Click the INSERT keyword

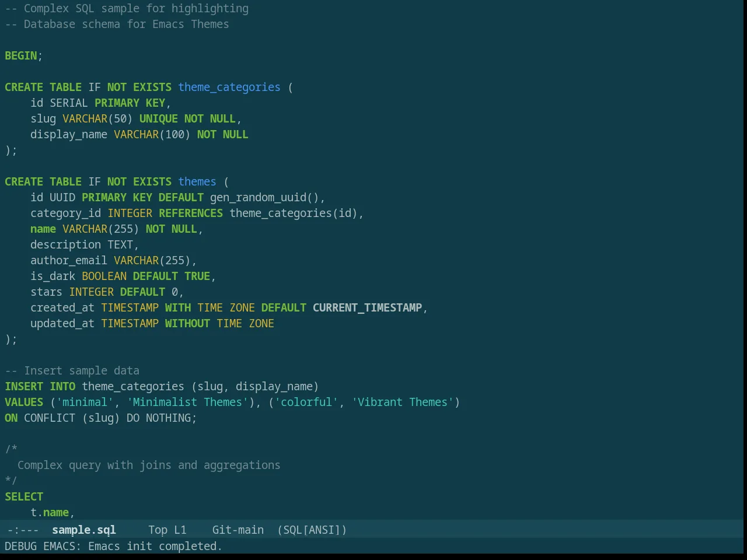[x=24, y=386]
